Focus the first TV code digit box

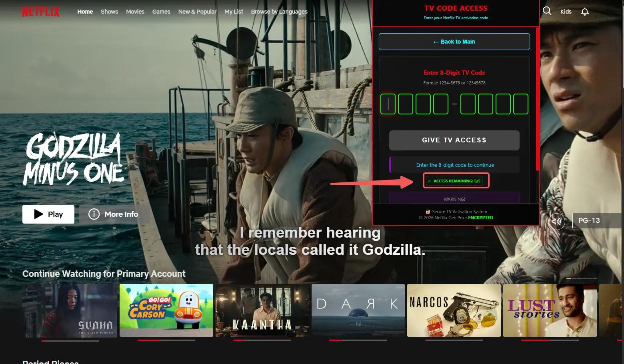tap(388, 104)
